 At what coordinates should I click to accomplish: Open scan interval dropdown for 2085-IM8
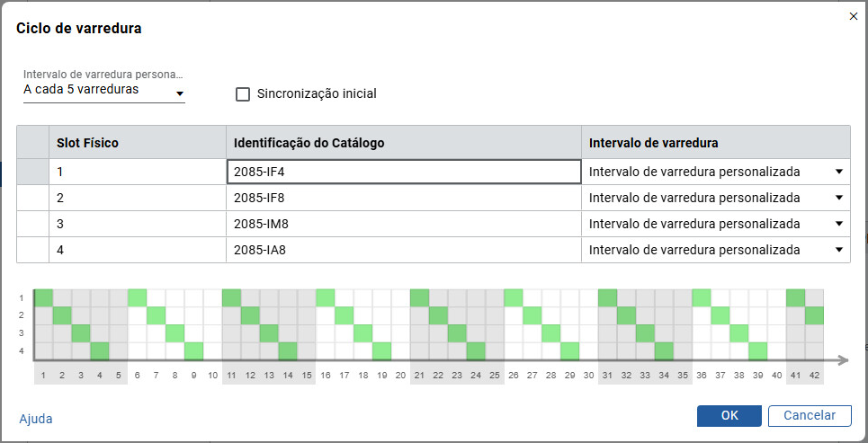(x=838, y=224)
